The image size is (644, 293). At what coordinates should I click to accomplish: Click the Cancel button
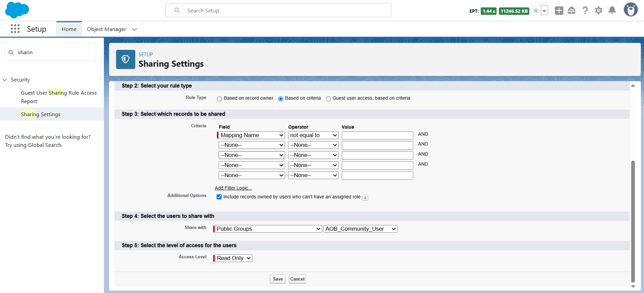tap(297, 279)
